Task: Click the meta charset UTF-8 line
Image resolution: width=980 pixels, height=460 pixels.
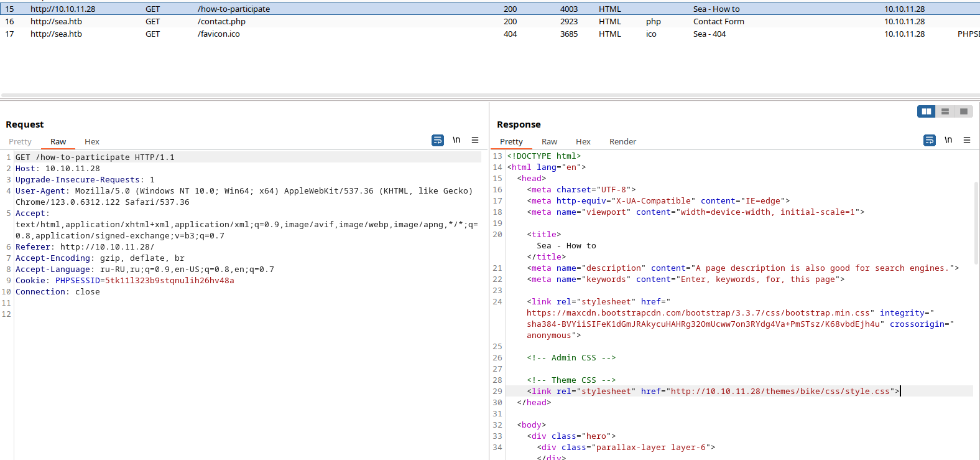Action: point(581,190)
